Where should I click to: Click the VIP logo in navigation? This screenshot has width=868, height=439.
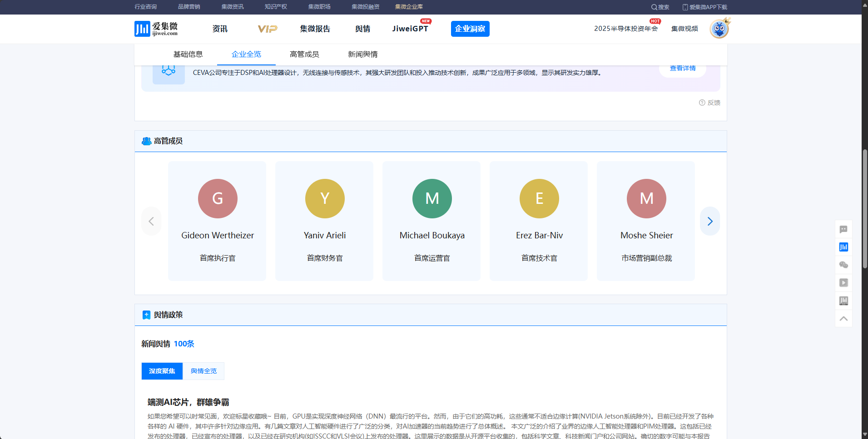(x=268, y=29)
